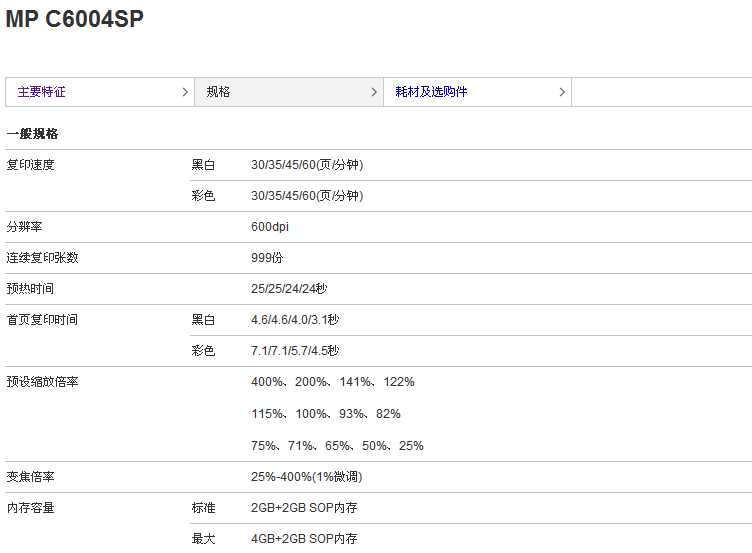Viewport: 752px width, 553px height.
Task: Click the 25/25/24/24秒 warm-up time value
Action: 289,289
